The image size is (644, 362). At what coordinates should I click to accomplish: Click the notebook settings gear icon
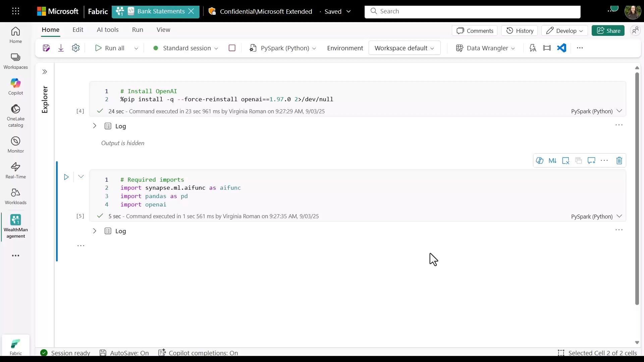click(x=76, y=48)
